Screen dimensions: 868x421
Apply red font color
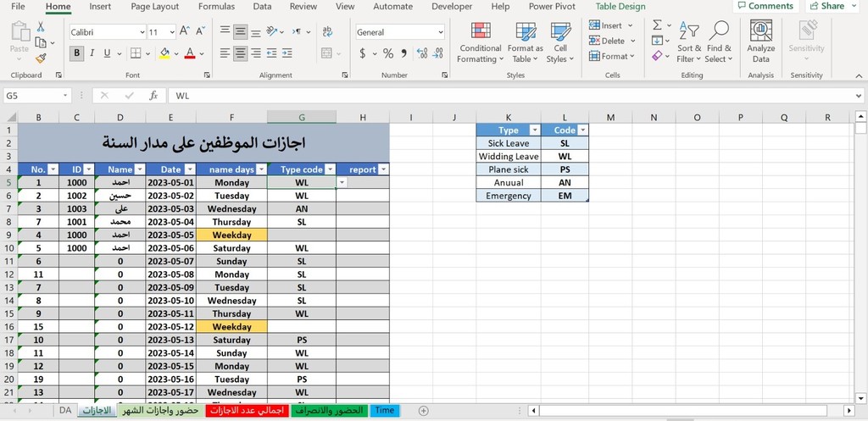(x=190, y=53)
